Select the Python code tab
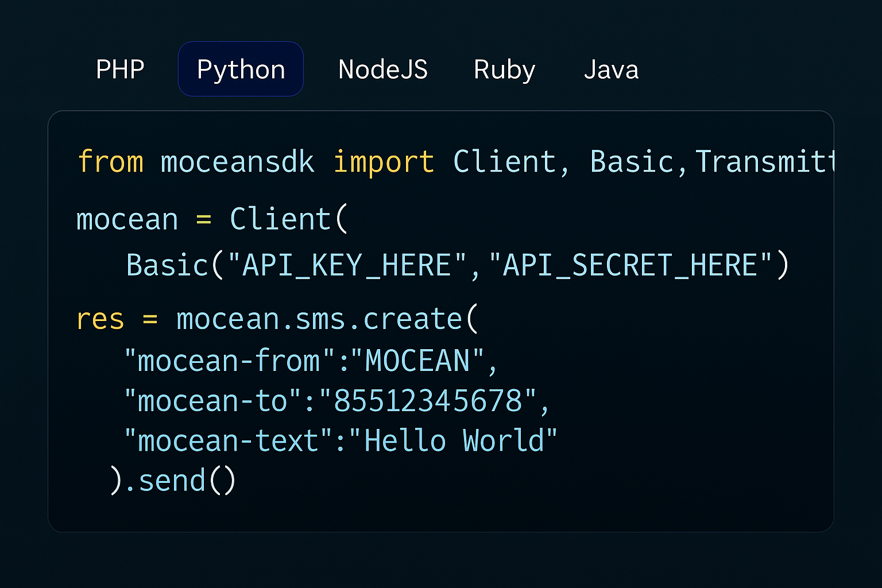 tap(241, 69)
